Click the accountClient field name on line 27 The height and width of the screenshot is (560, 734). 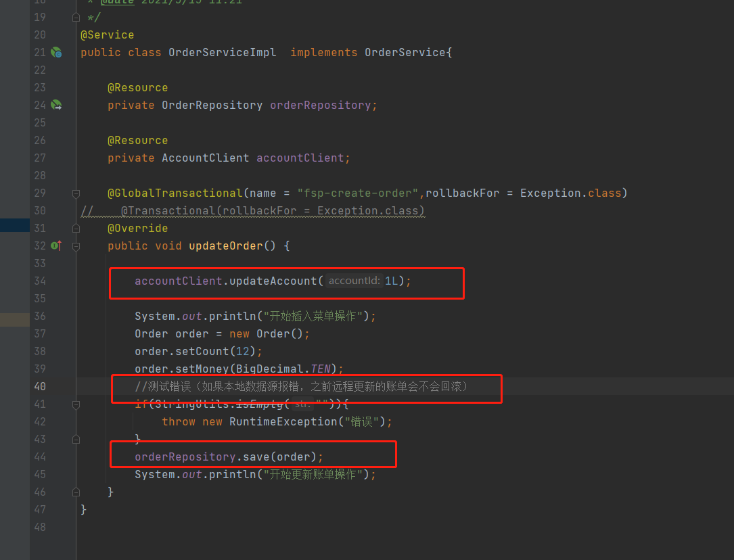click(x=300, y=158)
